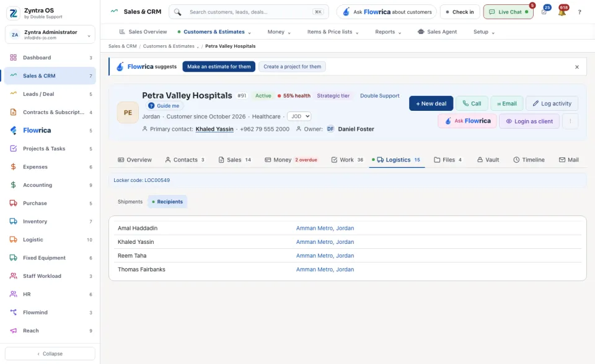Screen dimensions: 595x364
Task: Open the JOD currency dropdown
Action: click(299, 116)
